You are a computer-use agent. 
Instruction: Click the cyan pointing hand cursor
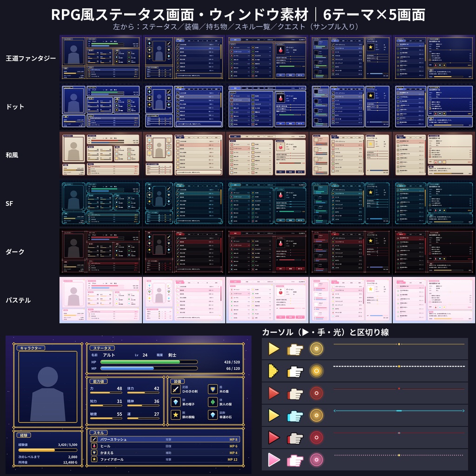[295, 416]
